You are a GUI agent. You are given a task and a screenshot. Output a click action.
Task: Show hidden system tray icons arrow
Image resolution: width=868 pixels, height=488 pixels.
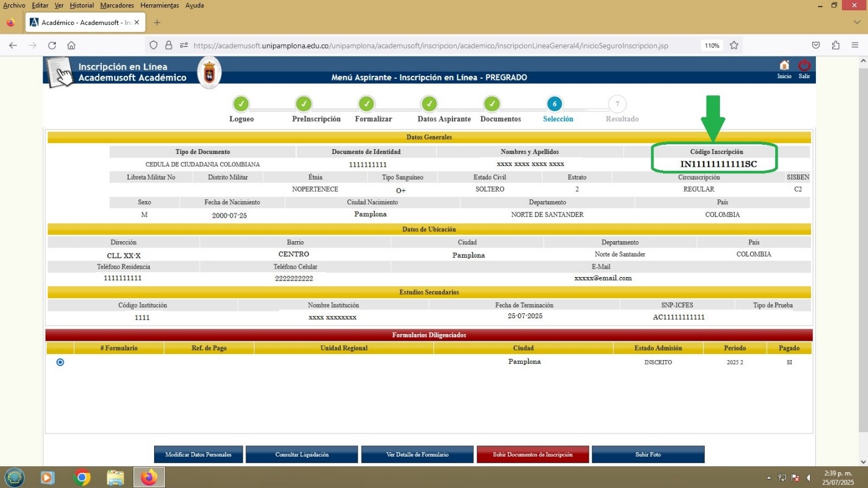pyautogui.click(x=770, y=478)
